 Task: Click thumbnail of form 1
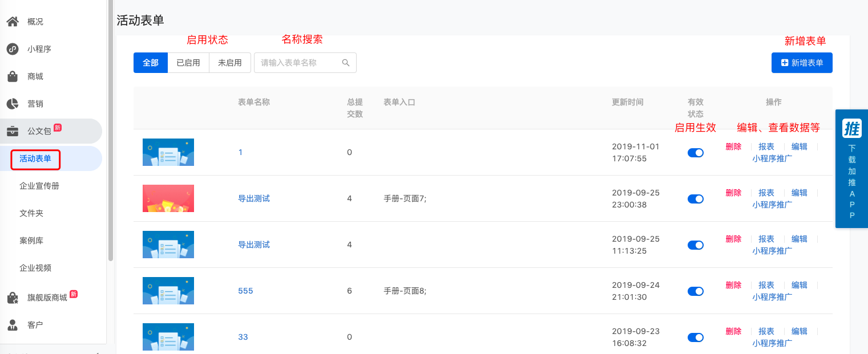point(168,152)
